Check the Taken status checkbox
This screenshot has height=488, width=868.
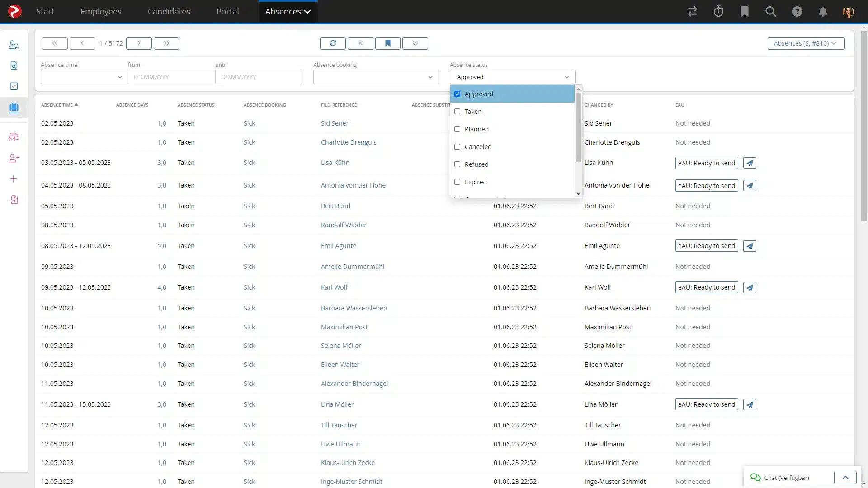click(x=457, y=112)
